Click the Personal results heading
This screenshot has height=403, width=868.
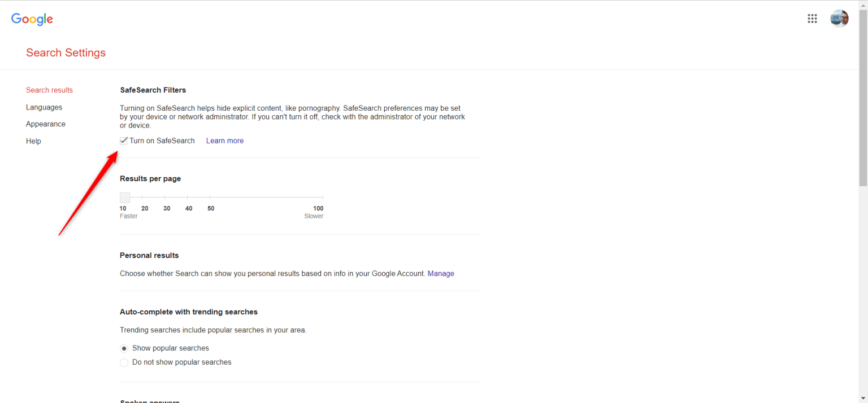[x=149, y=255]
